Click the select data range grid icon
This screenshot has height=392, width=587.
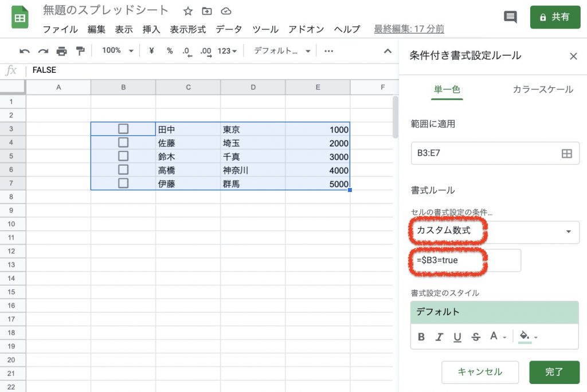tap(566, 154)
